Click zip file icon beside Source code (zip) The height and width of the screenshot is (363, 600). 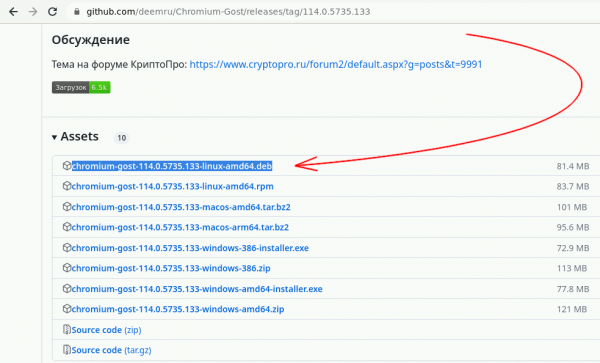pyautogui.click(x=67, y=329)
